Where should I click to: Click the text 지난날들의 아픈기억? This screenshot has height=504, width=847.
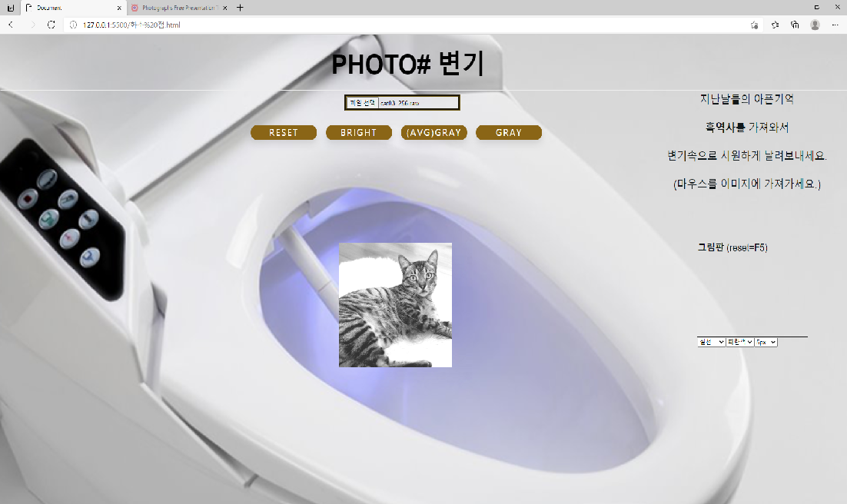pyautogui.click(x=747, y=99)
